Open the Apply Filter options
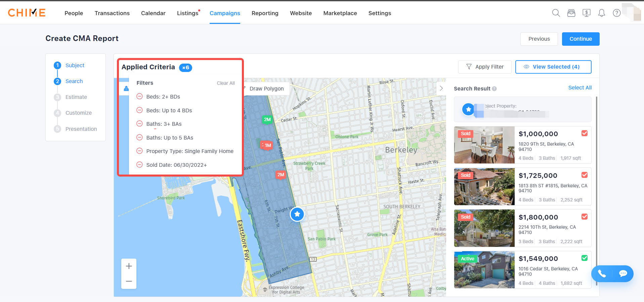The width and height of the screenshot is (644, 302). click(485, 67)
